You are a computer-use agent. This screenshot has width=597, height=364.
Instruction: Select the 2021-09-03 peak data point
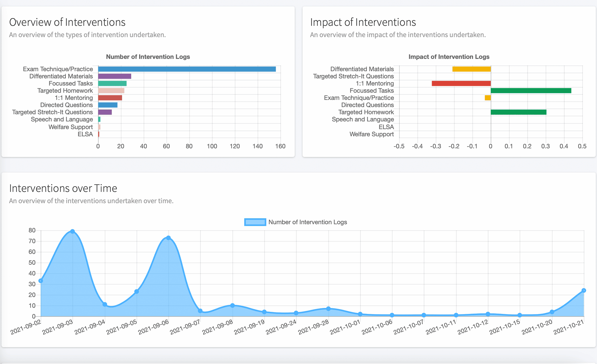point(73,232)
